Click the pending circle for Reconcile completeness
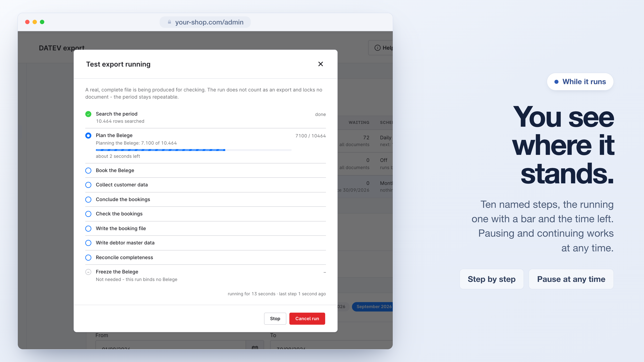644x362 pixels. click(x=88, y=258)
